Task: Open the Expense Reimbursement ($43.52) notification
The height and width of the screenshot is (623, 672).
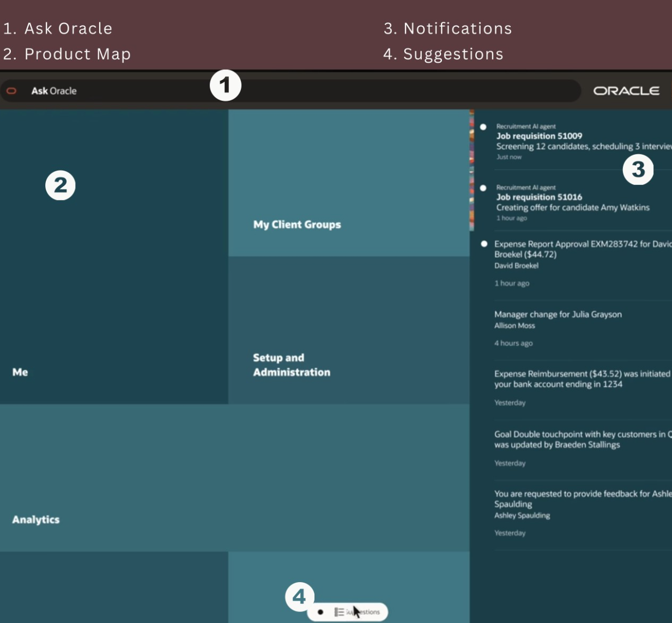Action: tap(578, 379)
